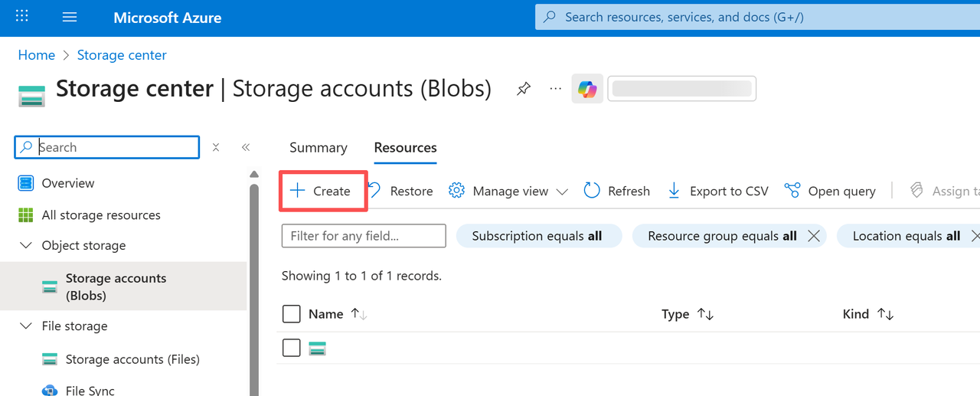This screenshot has height=396, width=980.
Task: Click the Overview icon
Action: click(x=26, y=183)
